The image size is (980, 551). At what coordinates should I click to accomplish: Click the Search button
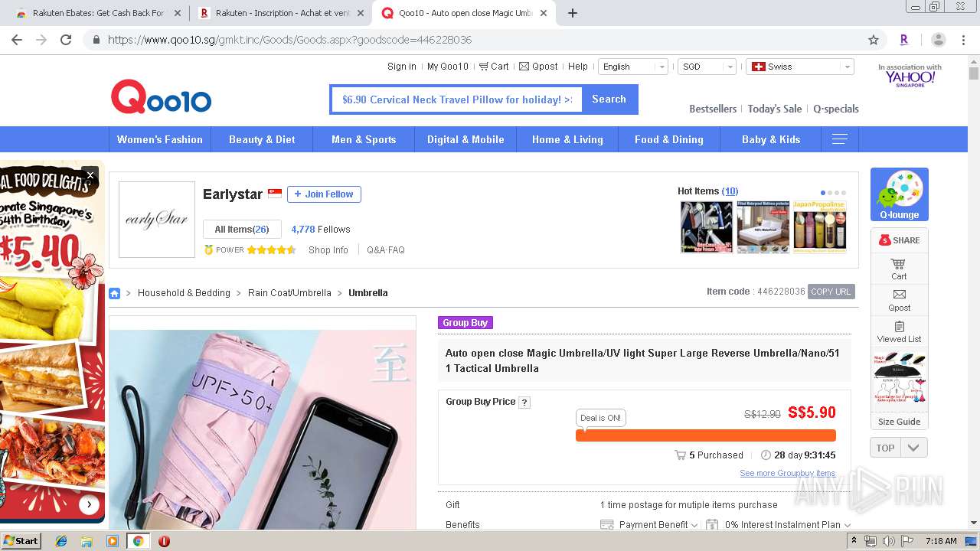(x=609, y=99)
